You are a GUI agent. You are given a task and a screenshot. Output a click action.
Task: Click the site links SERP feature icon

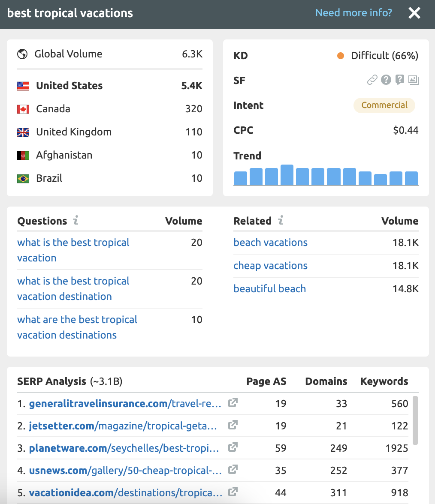[x=372, y=80]
